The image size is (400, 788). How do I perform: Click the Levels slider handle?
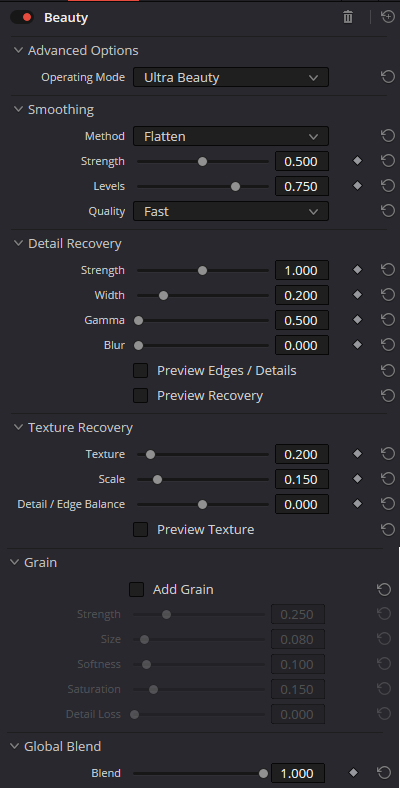[x=235, y=186]
